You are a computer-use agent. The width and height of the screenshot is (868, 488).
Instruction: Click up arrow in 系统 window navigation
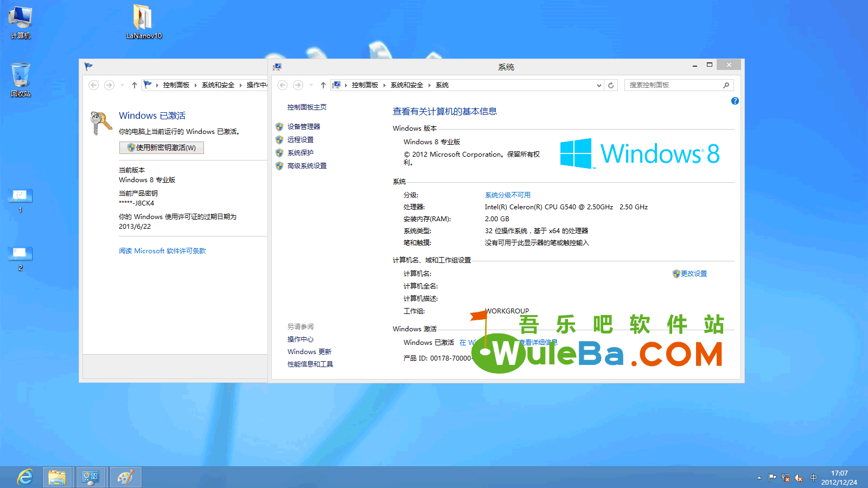(323, 85)
